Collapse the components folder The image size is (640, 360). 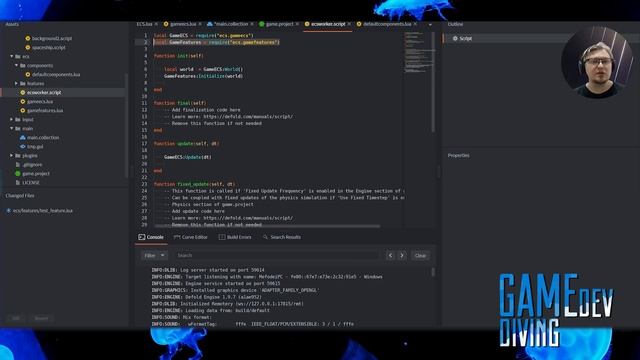click(17, 65)
